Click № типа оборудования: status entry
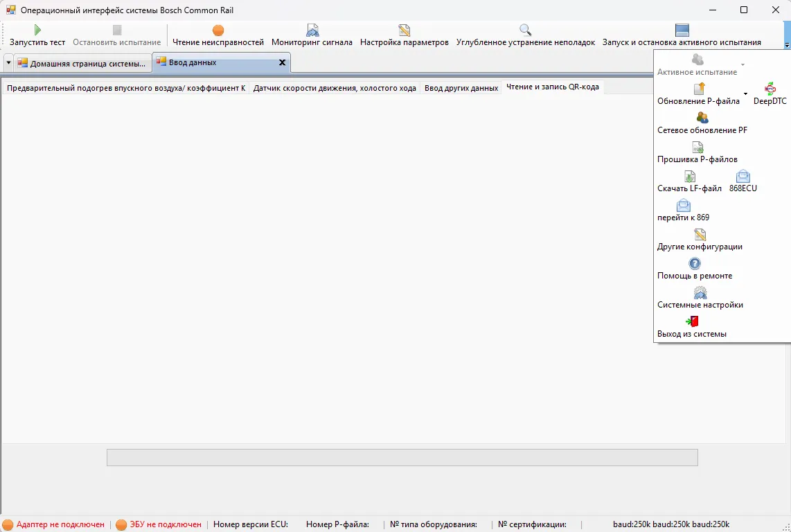 pyautogui.click(x=434, y=525)
